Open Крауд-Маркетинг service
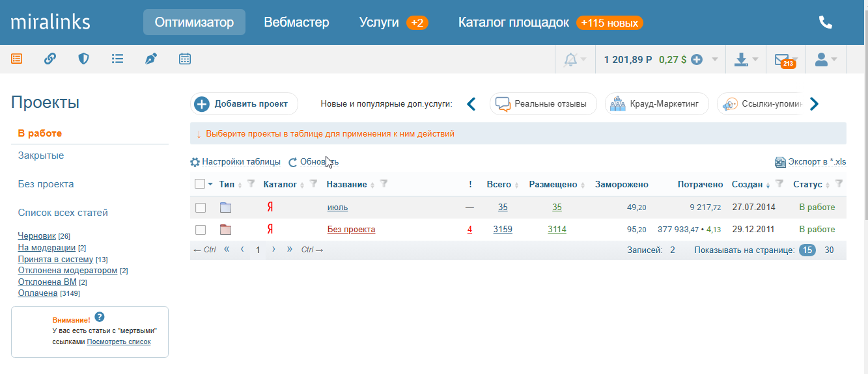The height and width of the screenshot is (374, 868). click(657, 104)
